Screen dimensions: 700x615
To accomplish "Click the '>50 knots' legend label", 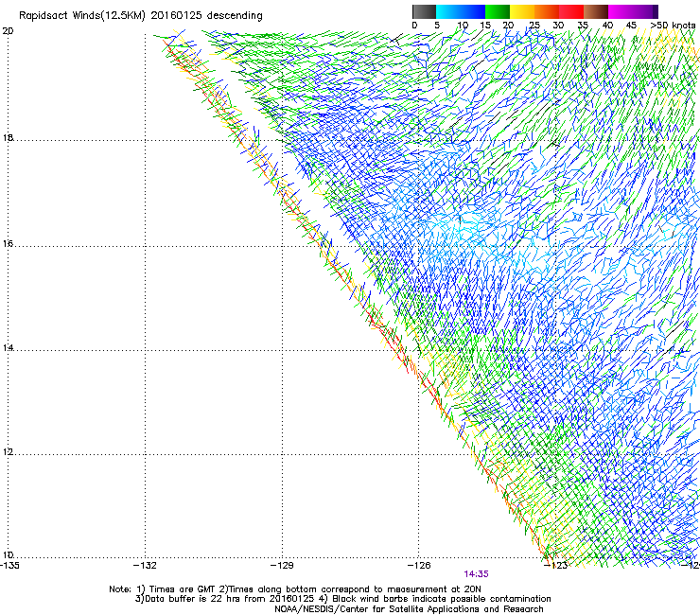I will point(673,26).
